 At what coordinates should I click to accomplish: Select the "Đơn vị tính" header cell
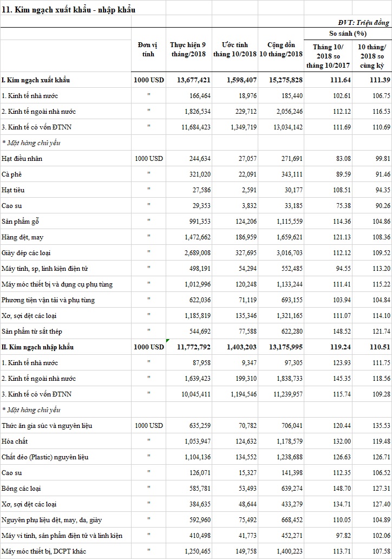point(148,49)
